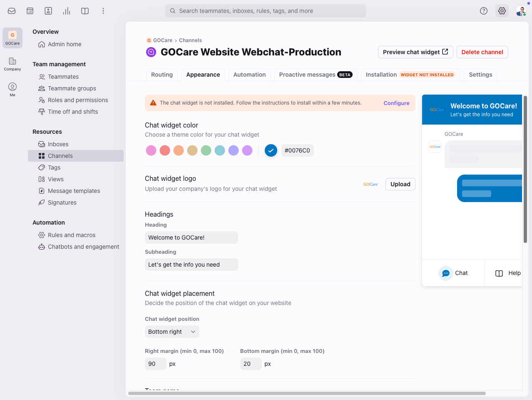Edit the #0076C0 hex color field
Screen dimensions: 532x400
tap(298, 150)
